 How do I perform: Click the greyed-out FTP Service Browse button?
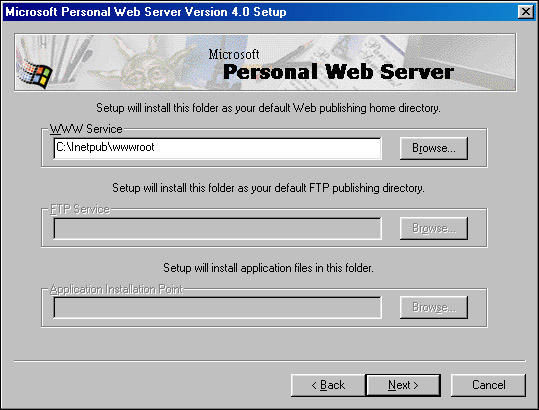[433, 228]
